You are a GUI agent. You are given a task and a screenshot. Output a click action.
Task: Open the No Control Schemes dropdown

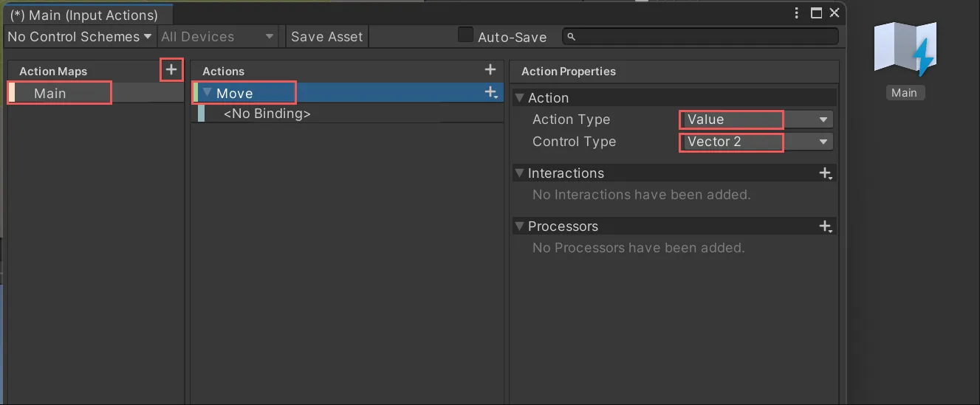[79, 37]
